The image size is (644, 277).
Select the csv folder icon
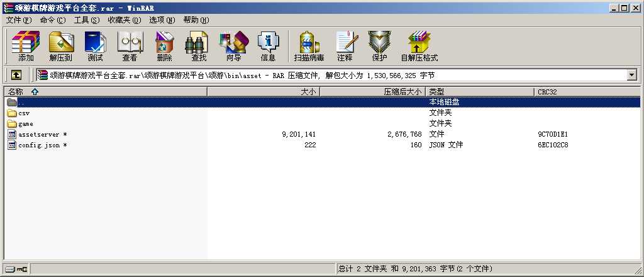coord(12,113)
